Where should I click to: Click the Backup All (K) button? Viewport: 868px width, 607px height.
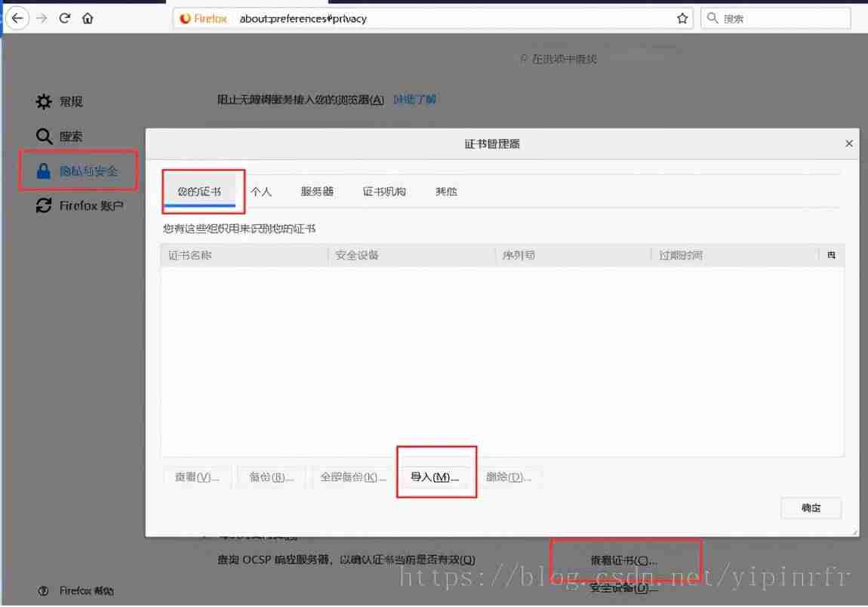coord(353,477)
